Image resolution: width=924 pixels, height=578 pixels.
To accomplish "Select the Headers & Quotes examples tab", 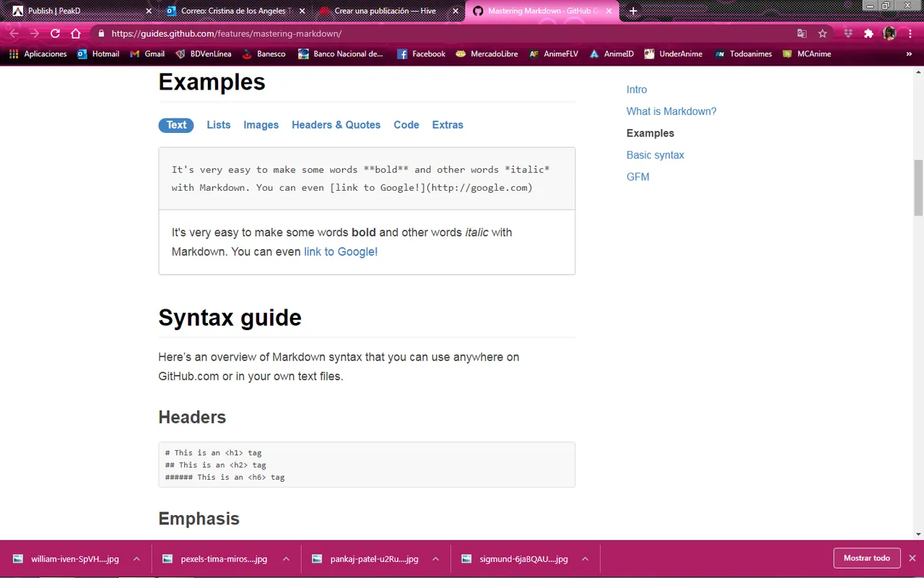I will [336, 125].
